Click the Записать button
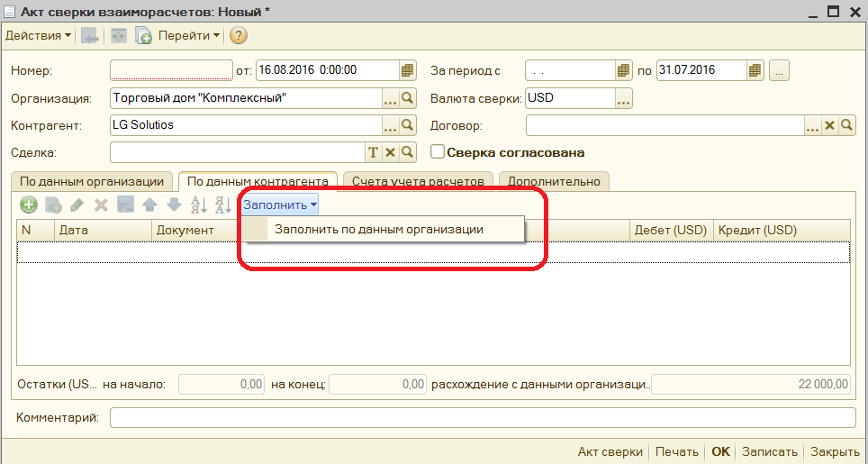 [x=770, y=451]
